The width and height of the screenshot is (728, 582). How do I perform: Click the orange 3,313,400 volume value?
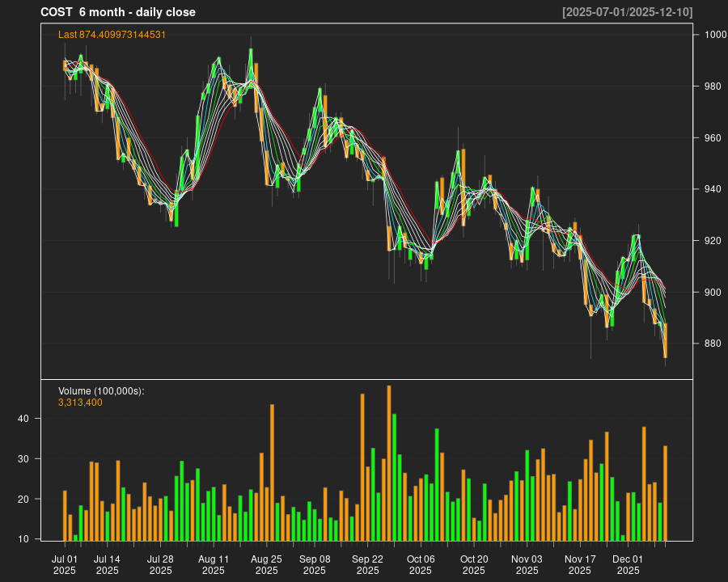(x=80, y=403)
